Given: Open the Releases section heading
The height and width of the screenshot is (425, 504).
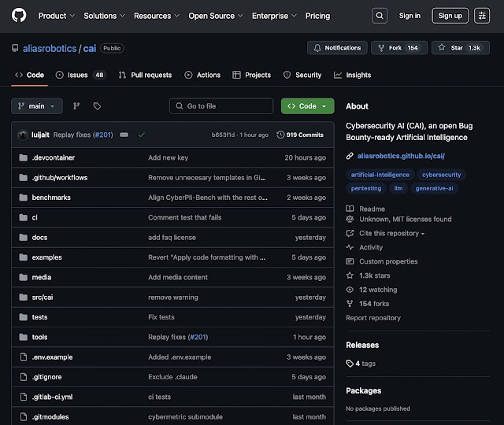Looking at the screenshot, I should [362, 345].
